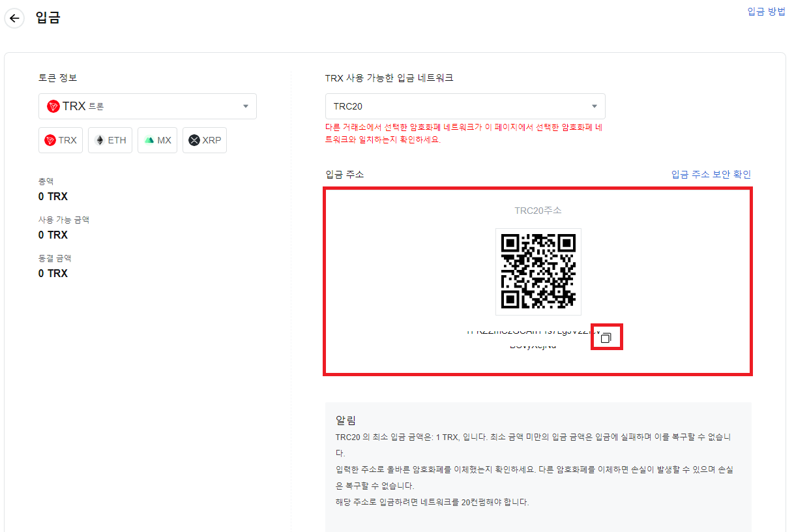
Task: Click the 토큰 정보 section heading
Action: tap(57, 78)
